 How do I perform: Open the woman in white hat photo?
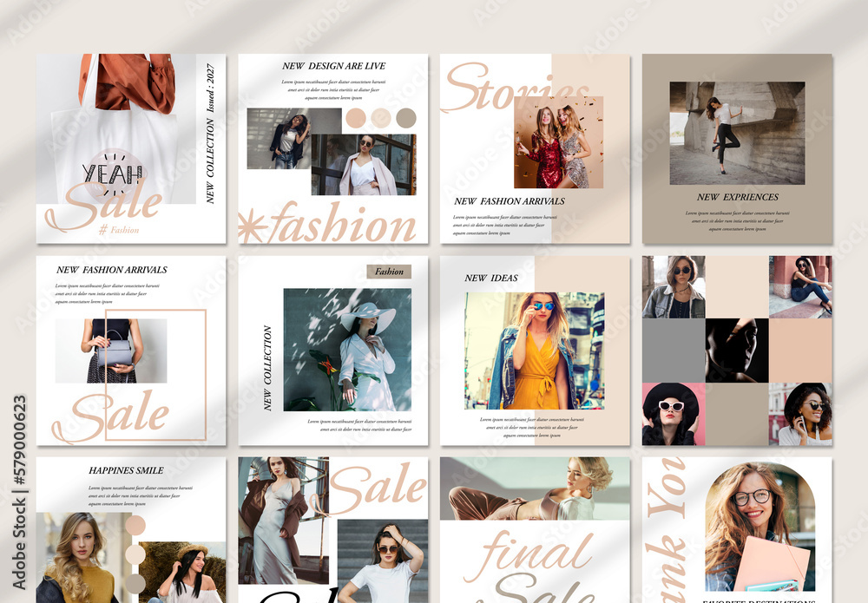347,350
